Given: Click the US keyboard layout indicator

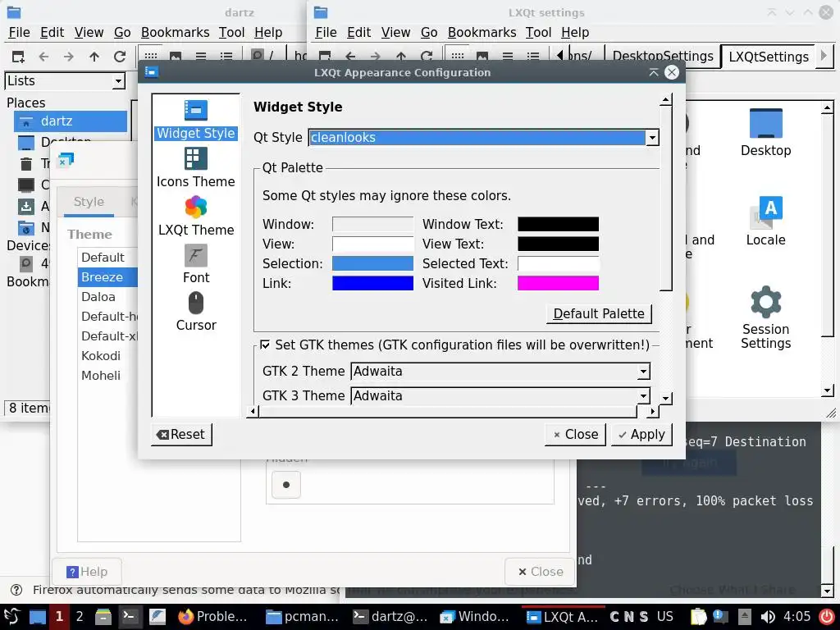Looking at the screenshot, I should 664,617.
